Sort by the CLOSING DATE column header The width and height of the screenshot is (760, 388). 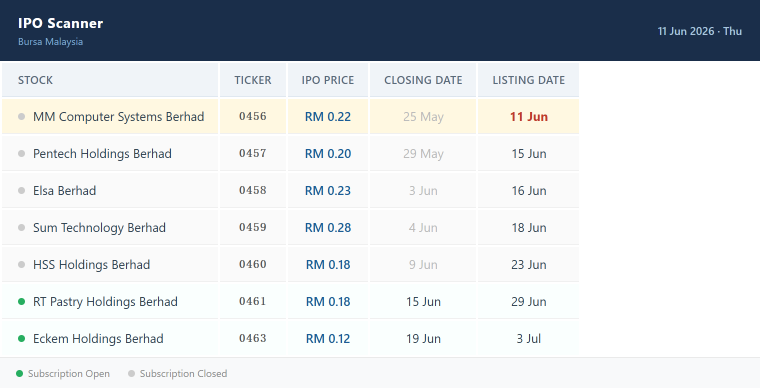point(423,80)
